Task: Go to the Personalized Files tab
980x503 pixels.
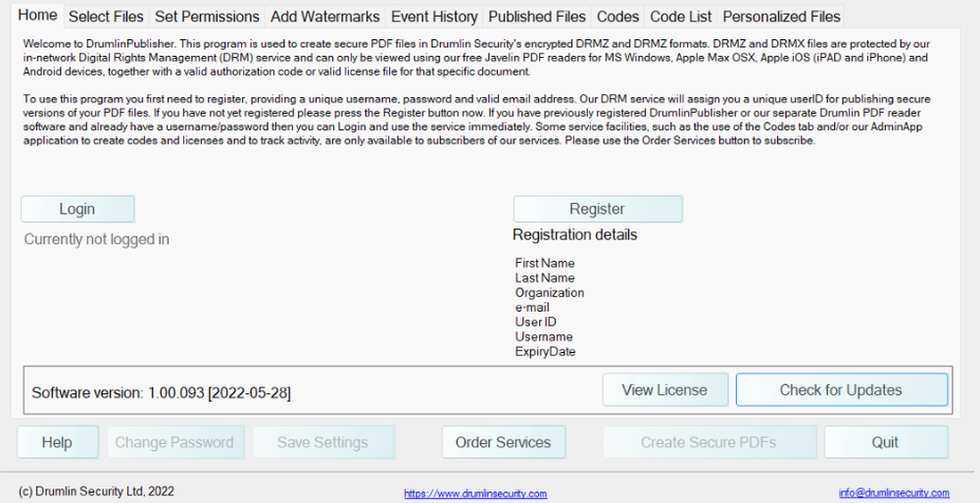Action: (781, 17)
